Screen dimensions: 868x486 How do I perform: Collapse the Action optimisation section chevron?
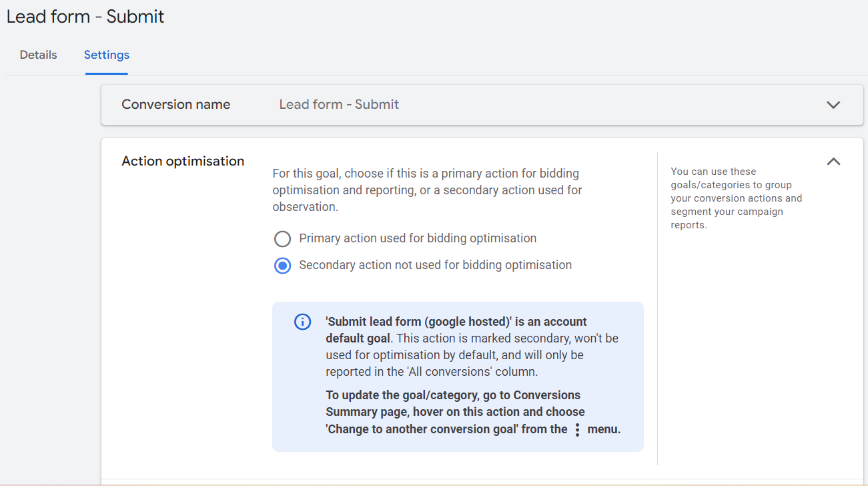(x=833, y=162)
